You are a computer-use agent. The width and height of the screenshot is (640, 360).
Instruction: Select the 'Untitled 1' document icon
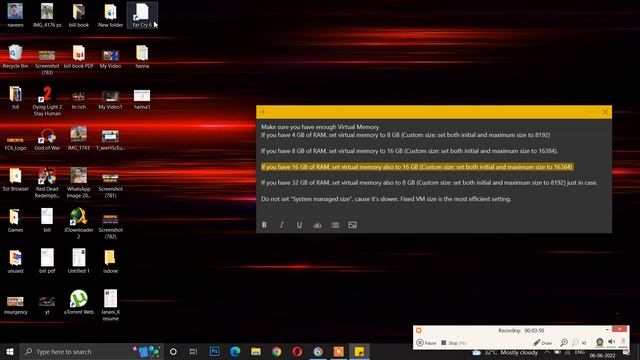pyautogui.click(x=78, y=261)
